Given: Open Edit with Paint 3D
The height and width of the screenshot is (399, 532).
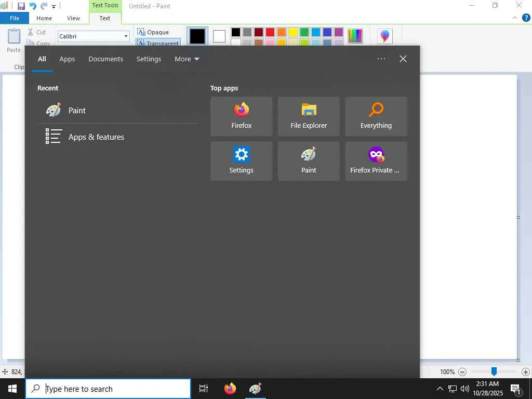Looking at the screenshot, I should (385, 36).
